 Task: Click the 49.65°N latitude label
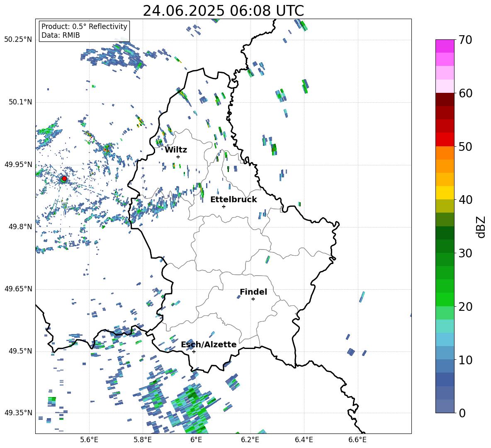(18, 289)
